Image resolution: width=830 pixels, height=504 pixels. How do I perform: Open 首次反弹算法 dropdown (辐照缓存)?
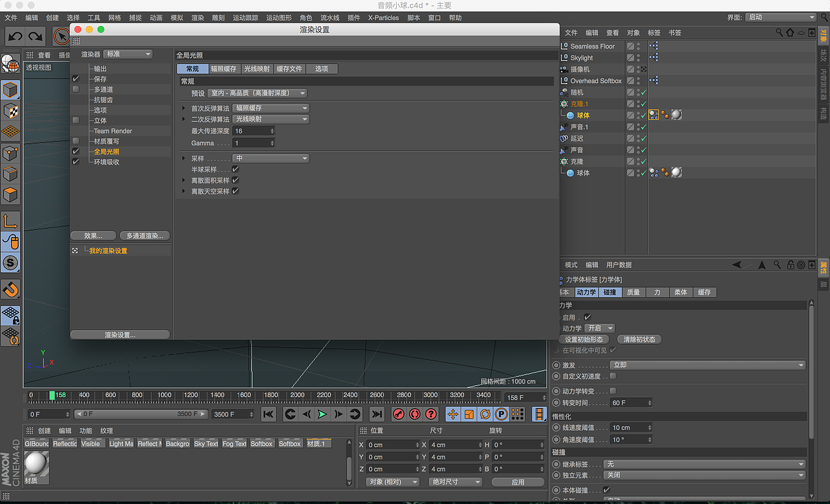click(x=271, y=108)
